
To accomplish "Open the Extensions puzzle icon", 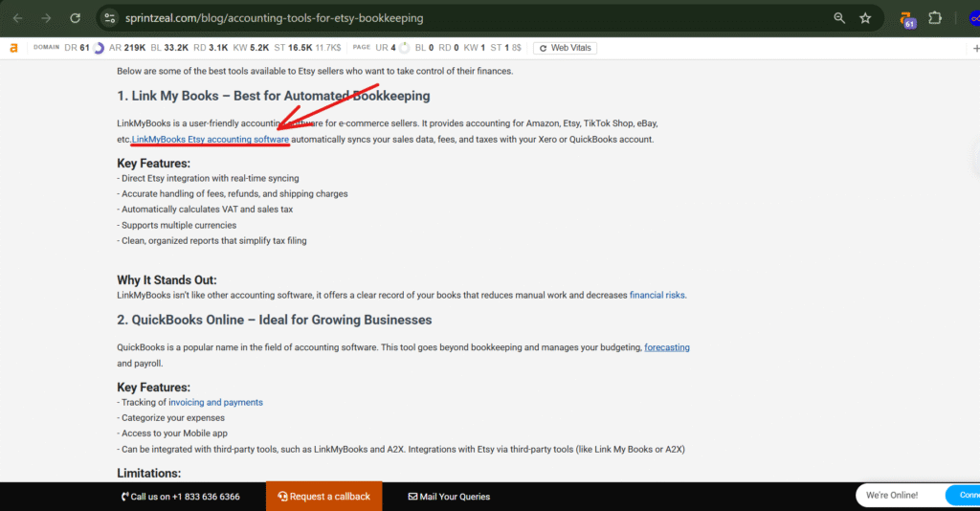I will tap(935, 18).
